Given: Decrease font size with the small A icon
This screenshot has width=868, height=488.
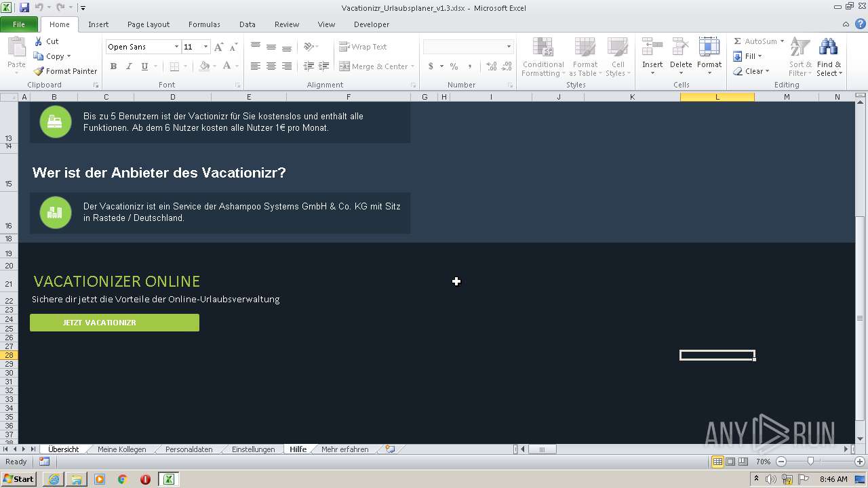Looking at the screenshot, I should click(x=233, y=47).
